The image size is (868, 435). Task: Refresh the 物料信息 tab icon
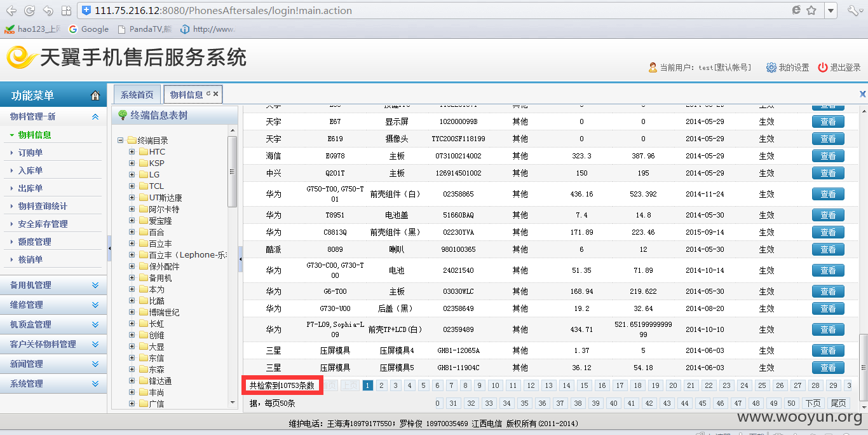(208, 94)
